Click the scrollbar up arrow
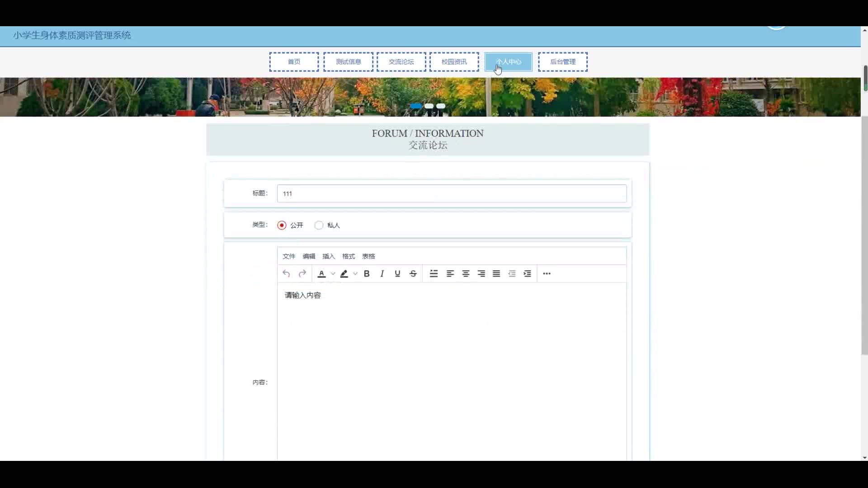The image size is (868, 488). (x=865, y=30)
